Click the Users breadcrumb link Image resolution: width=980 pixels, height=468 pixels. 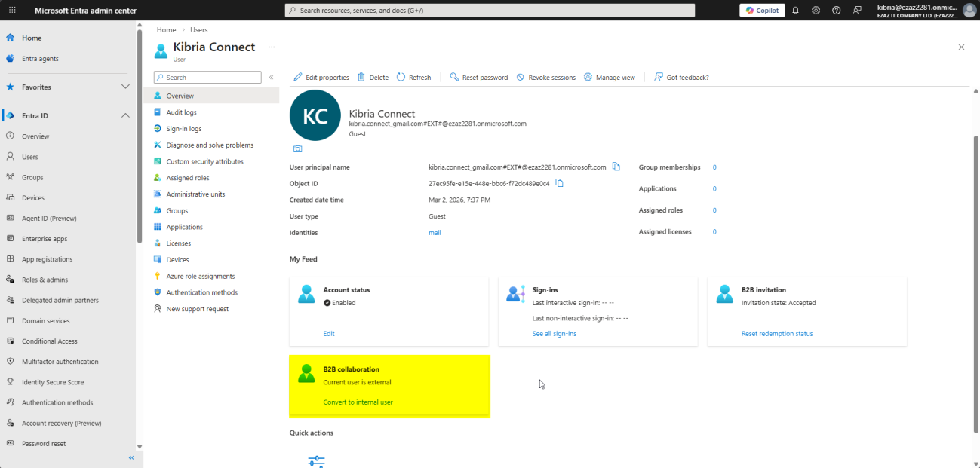pos(198,29)
